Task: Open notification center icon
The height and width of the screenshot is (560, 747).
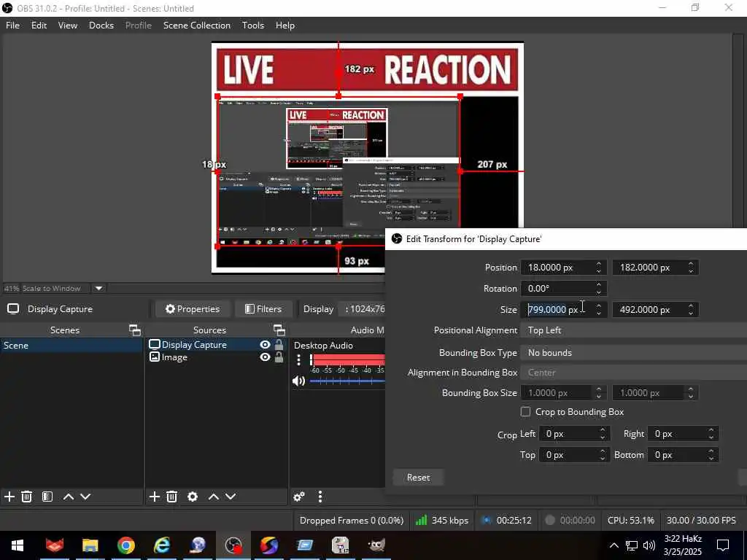Action: [723, 545]
